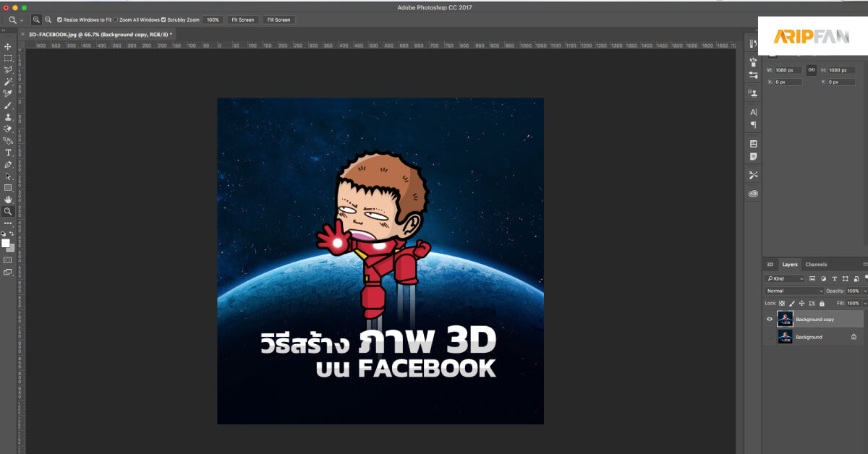Select the 3D-FACEBOOK.jpg document tab
Screen dimensions: 868x454
coord(99,34)
